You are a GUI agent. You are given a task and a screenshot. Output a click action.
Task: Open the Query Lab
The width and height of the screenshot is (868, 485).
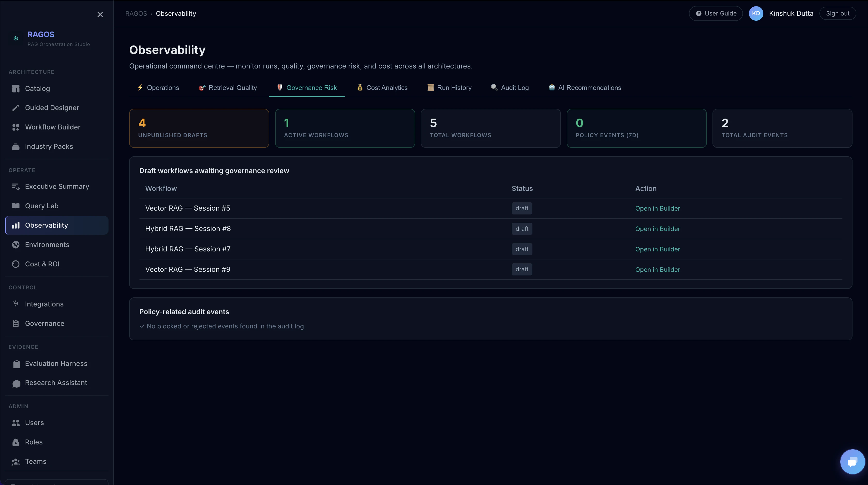(x=42, y=206)
